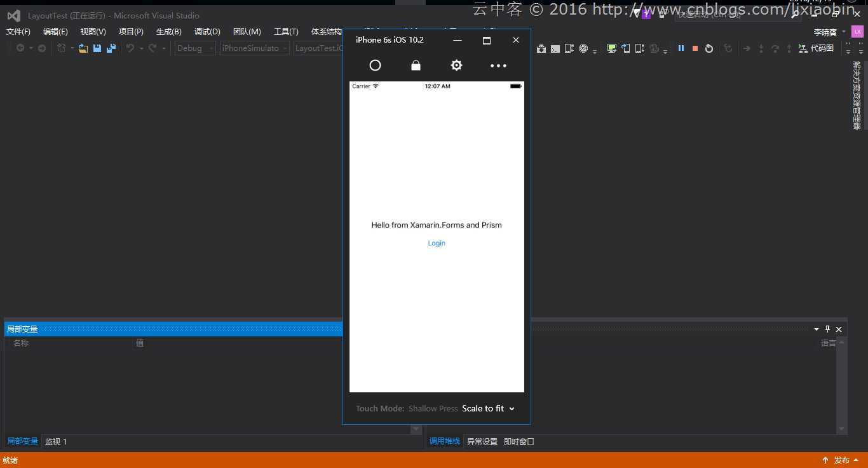Open the LayoutTest.iOS startup project dropdown
The width and height of the screenshot is (868, 468).
pyautogui.click(x=318, y=48)
